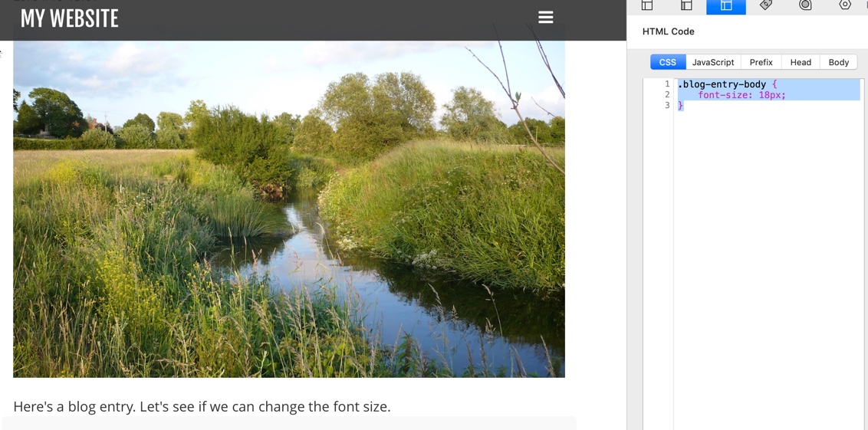This screenshot has height=430, width=868.
Task: Open the hexagon nut inspector icon
Action: 845,5
